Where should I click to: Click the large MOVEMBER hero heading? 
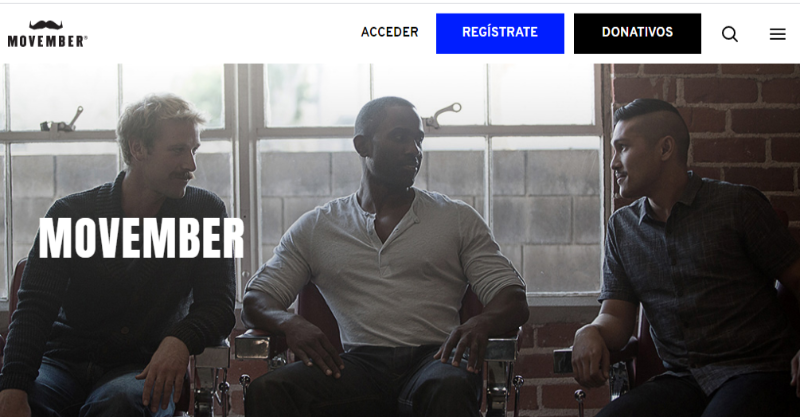click(141, 238)
